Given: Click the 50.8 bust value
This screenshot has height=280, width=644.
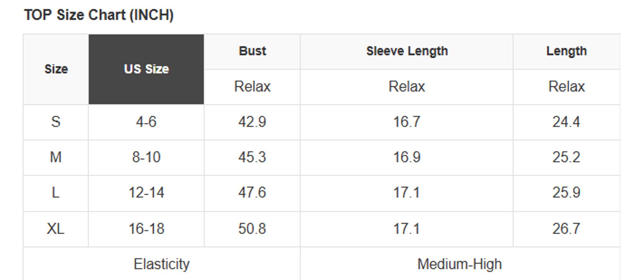Looking at the screenshot, I should tap(252, 229).
